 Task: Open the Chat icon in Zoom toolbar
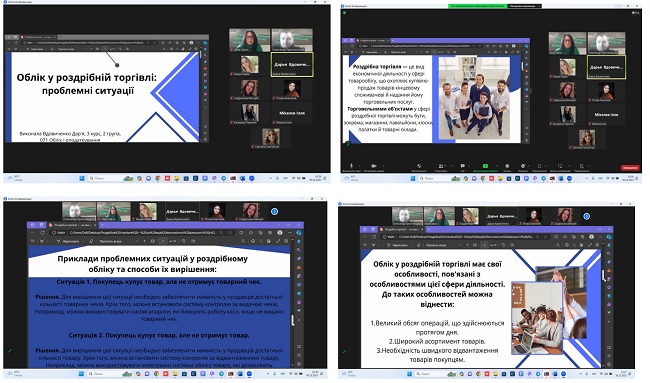point(463,166)
